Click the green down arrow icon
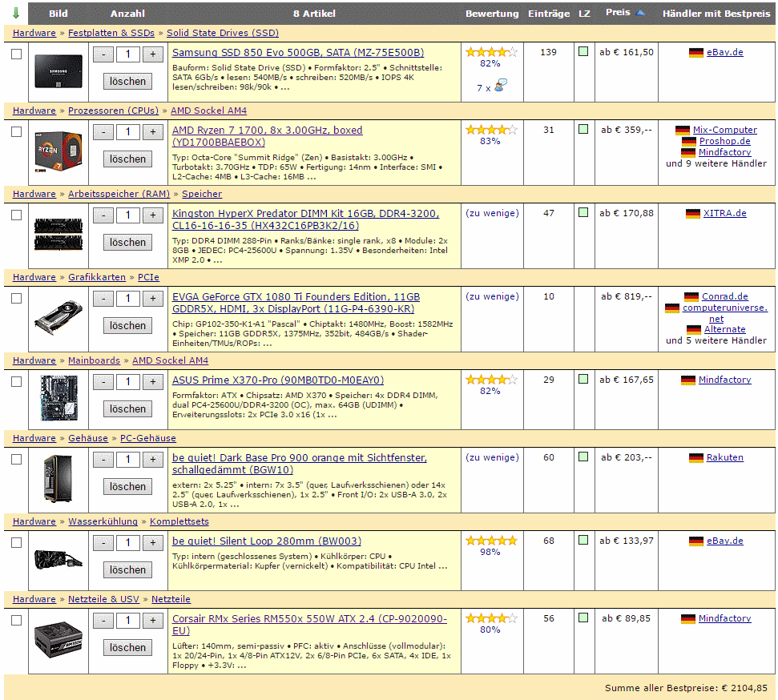Image resolution: width=778 pixels, height=700 pixels. 16,14
